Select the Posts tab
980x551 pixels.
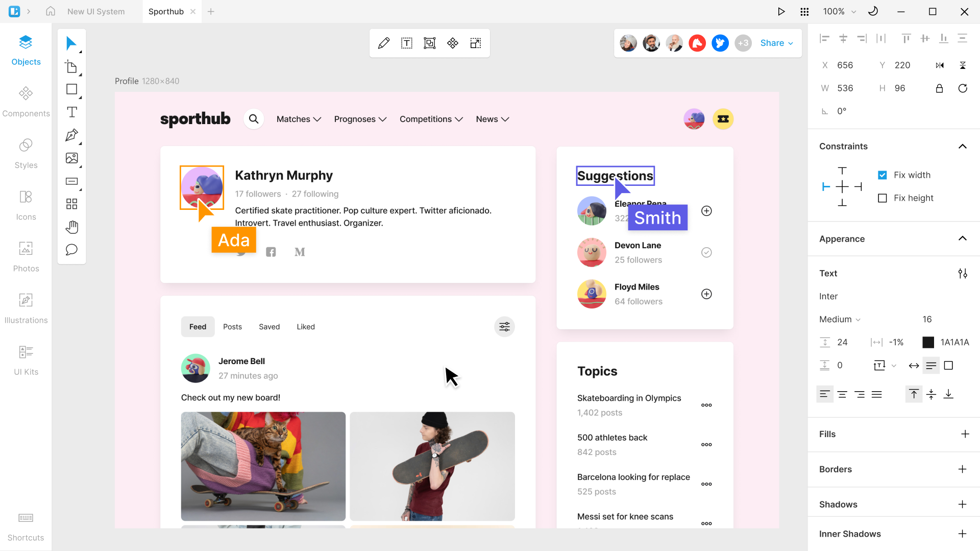[x=232, y=327]
